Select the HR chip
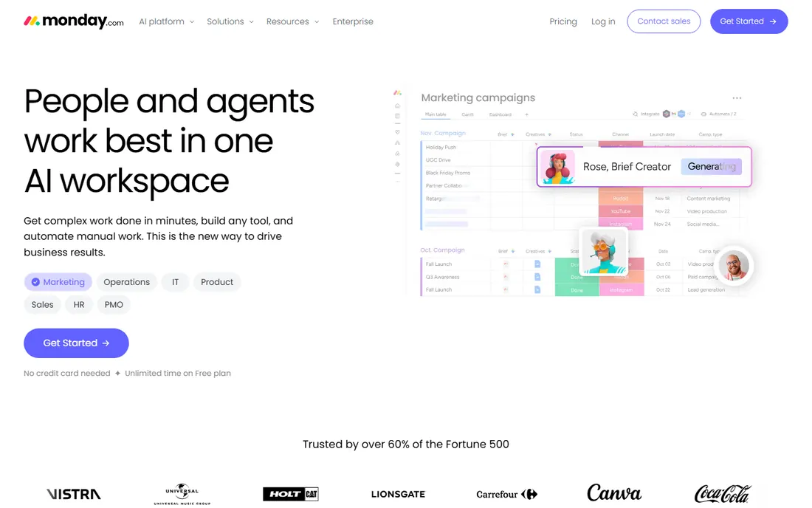The height and width of the screenshot is (508, 812). pyautogui.click(x=79, y=304)
